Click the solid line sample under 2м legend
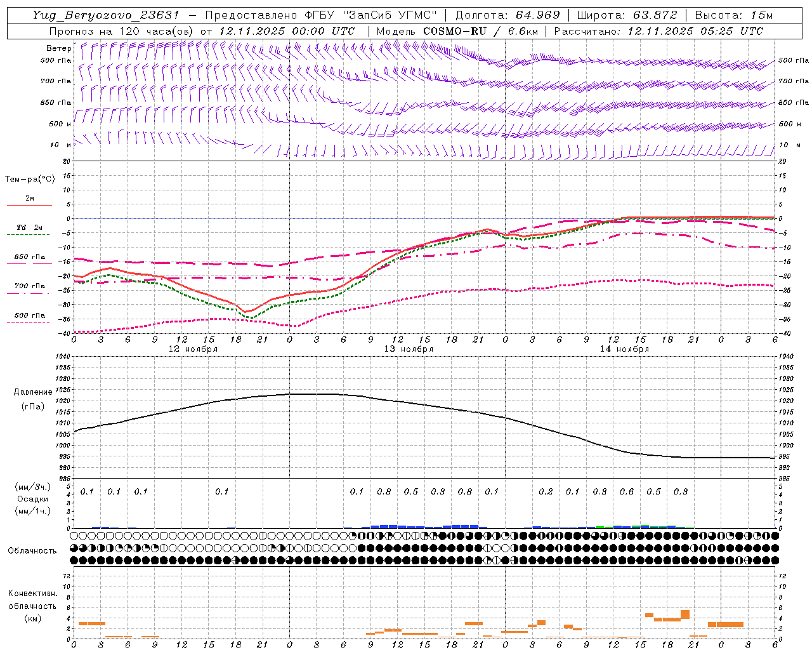Image resolution: width=812 pixels, height=650 pixels. 29,206
